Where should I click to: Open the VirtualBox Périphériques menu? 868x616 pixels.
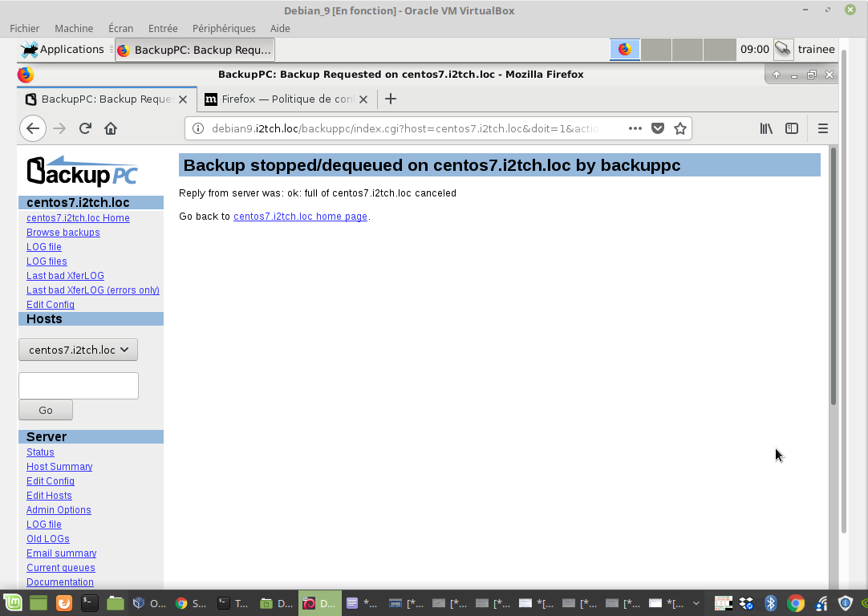224,28
